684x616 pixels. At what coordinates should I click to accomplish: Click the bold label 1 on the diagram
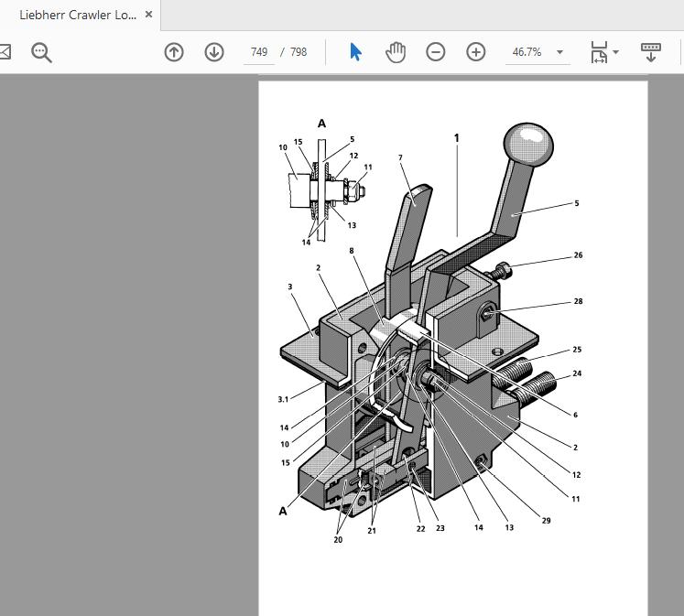point(456,138)
